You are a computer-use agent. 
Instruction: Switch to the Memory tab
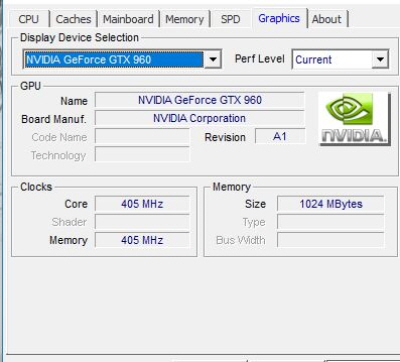click(185, 19)
